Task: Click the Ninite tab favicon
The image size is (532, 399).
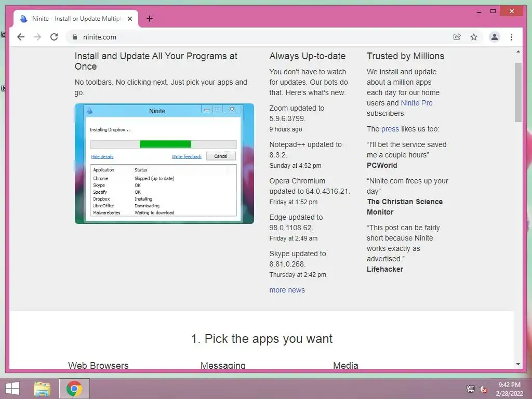Action: 24,19
